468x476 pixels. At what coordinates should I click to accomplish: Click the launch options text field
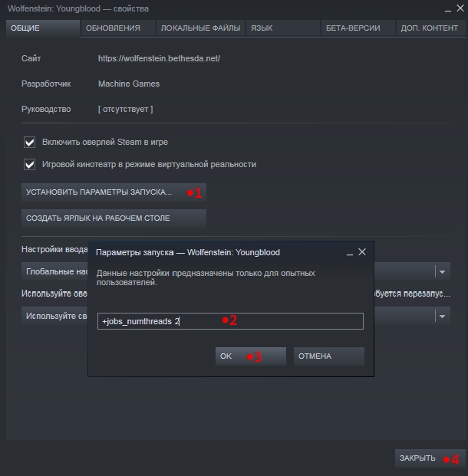coord(230,321)
